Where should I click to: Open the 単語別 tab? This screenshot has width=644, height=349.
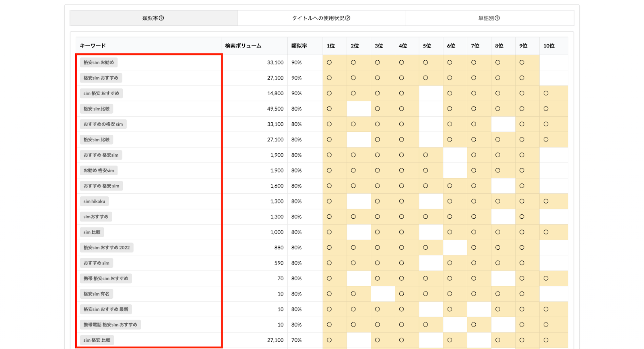(490, 18)
